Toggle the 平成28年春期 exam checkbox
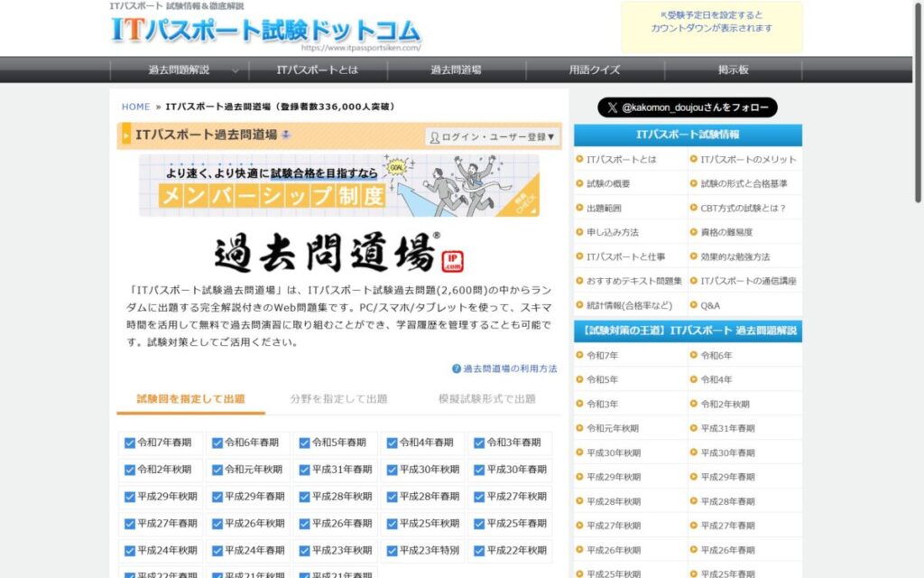The image size is (924, 578). (392, 498)
